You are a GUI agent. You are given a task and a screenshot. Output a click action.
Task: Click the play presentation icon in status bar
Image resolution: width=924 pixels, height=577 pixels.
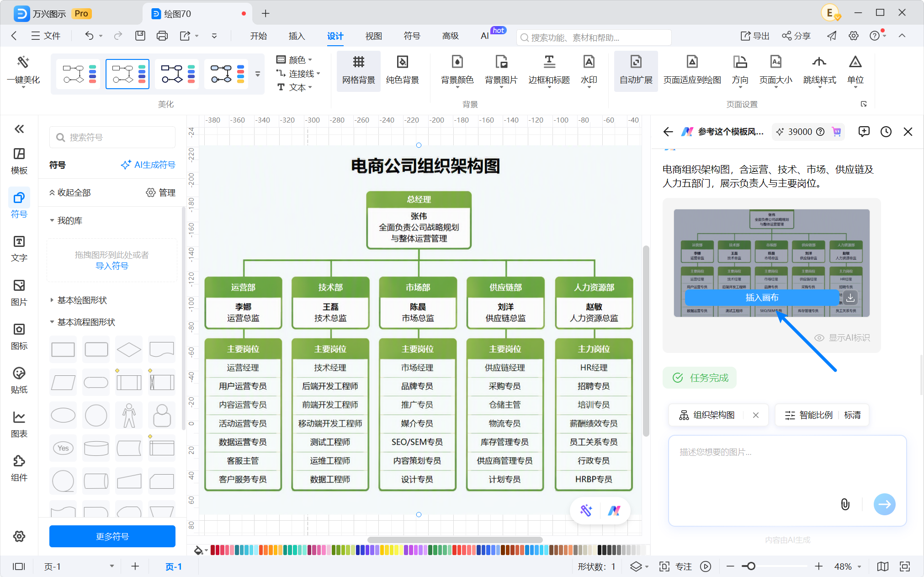tap(706, 566)
